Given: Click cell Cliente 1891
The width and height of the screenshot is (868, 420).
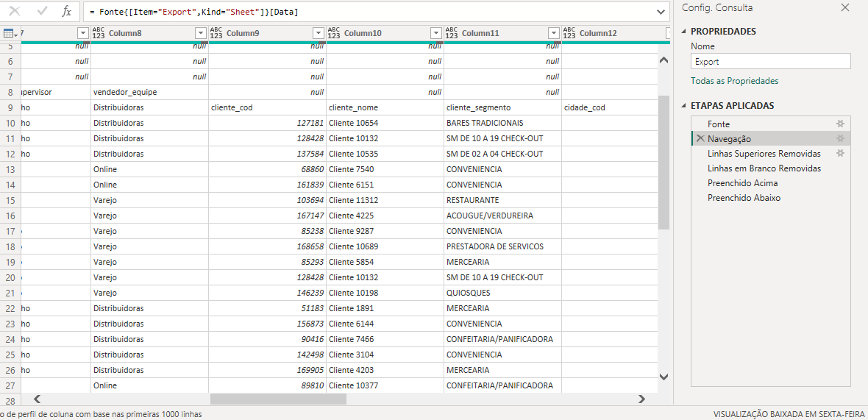Looking at the screenshot, I should point(385,308).
